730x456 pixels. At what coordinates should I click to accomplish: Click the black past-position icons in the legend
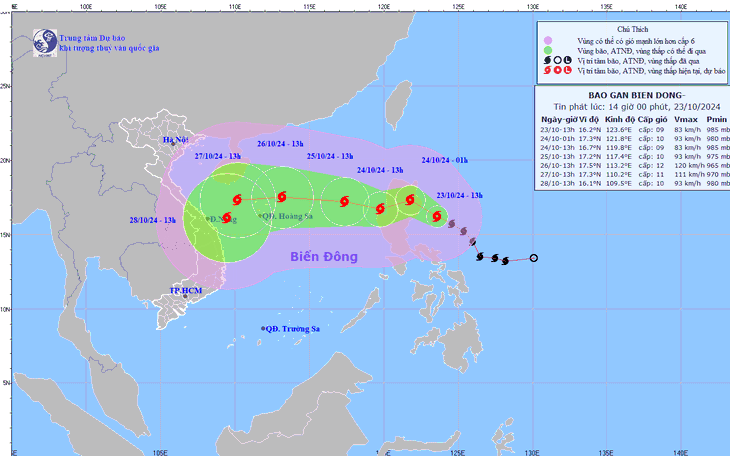558,61
